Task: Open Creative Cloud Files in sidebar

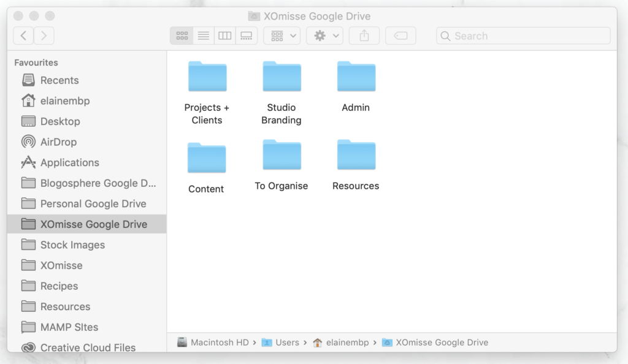Action: click(86, 347)
